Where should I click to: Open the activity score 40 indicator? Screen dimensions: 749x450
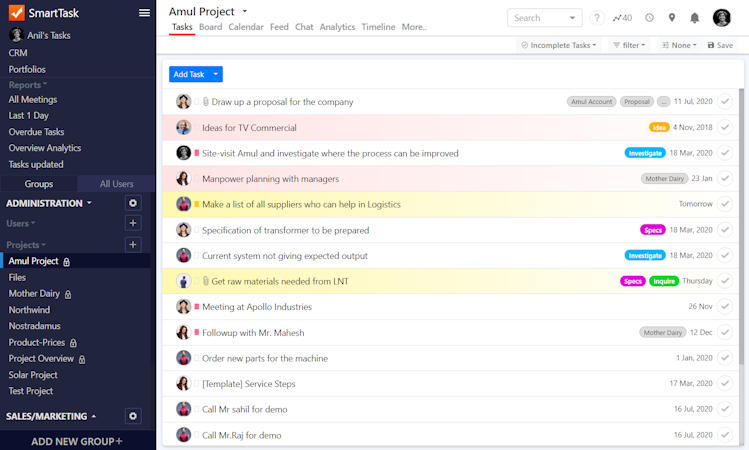tap(622, 18)
